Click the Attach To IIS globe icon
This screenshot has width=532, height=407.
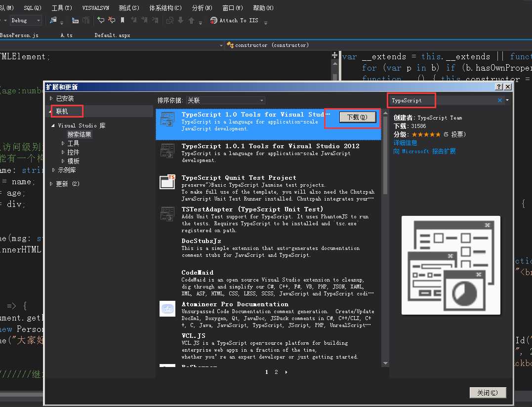pyautogui.click(x=213, y=20)
